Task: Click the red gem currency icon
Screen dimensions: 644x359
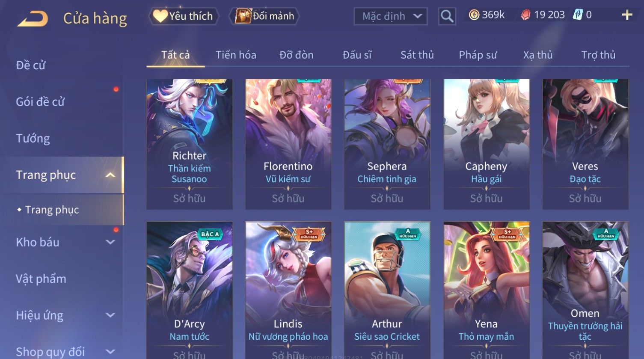Action: (x=525, y=15)
